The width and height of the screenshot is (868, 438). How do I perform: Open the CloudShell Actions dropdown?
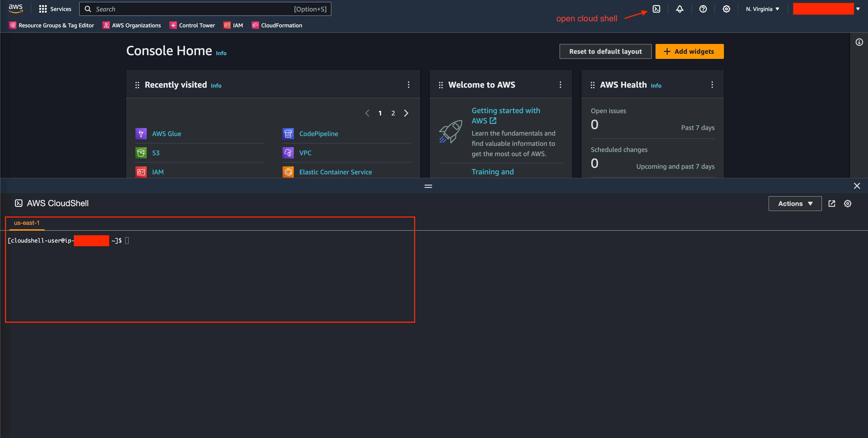click(x=795, y=204)
